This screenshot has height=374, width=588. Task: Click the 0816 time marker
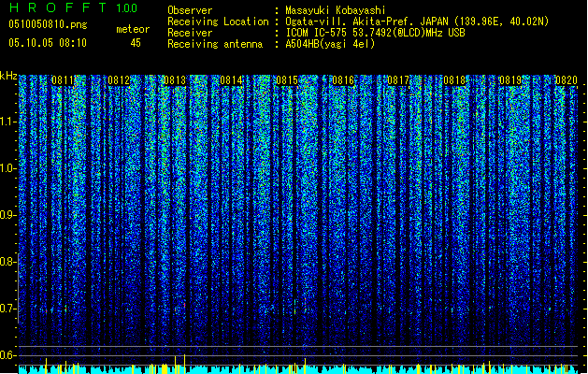point(343,80)
